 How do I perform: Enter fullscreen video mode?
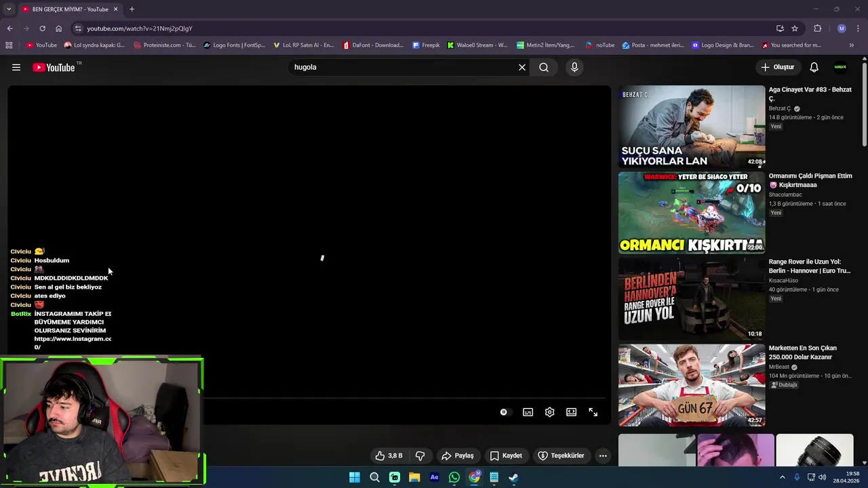593,412
